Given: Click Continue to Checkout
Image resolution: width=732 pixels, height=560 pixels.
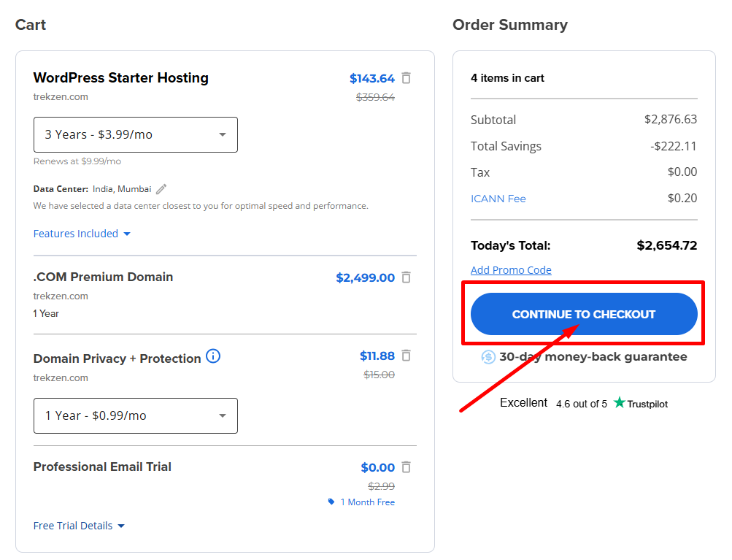Looking at the screenshot, I should click(x=583, y=313).
